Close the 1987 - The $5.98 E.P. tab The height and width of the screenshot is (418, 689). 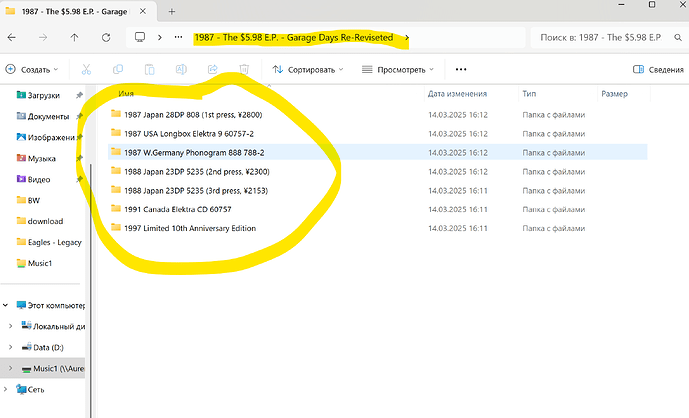coord(143,11)
